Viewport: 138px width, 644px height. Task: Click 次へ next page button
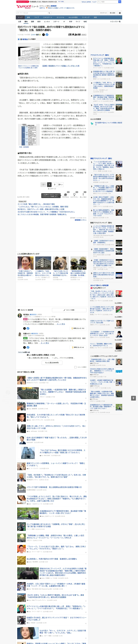(x=61, y=185)
